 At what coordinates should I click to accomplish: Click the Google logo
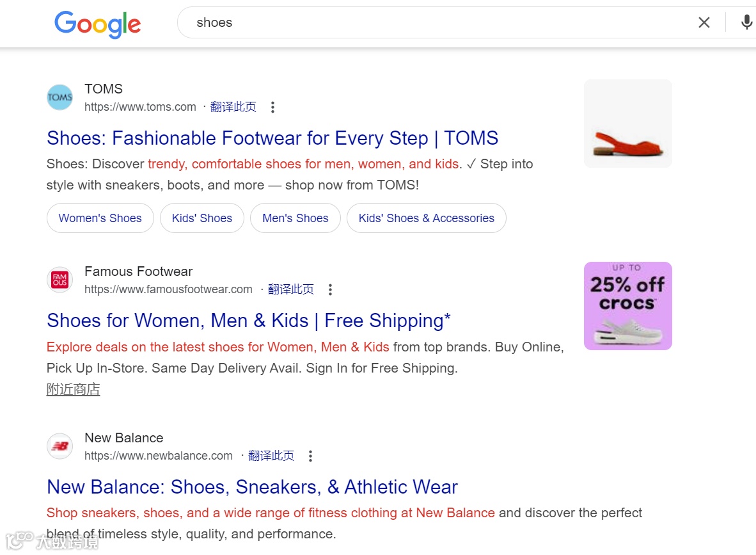click(97, 24)
